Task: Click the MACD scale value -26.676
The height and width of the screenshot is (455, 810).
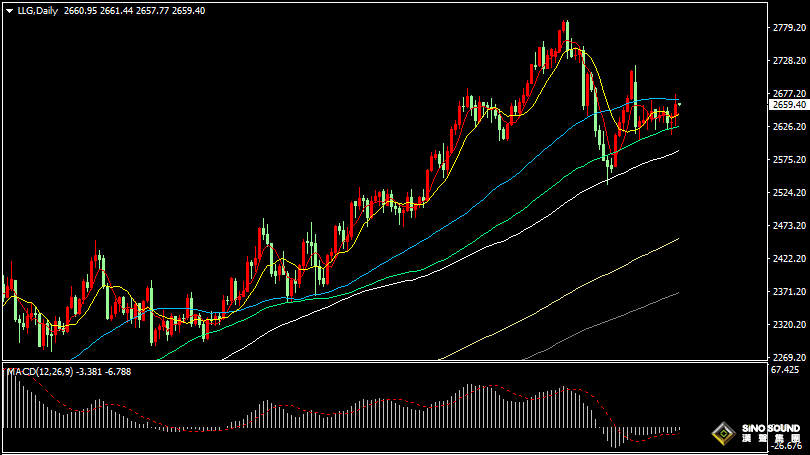Action: tap(787, 446)
